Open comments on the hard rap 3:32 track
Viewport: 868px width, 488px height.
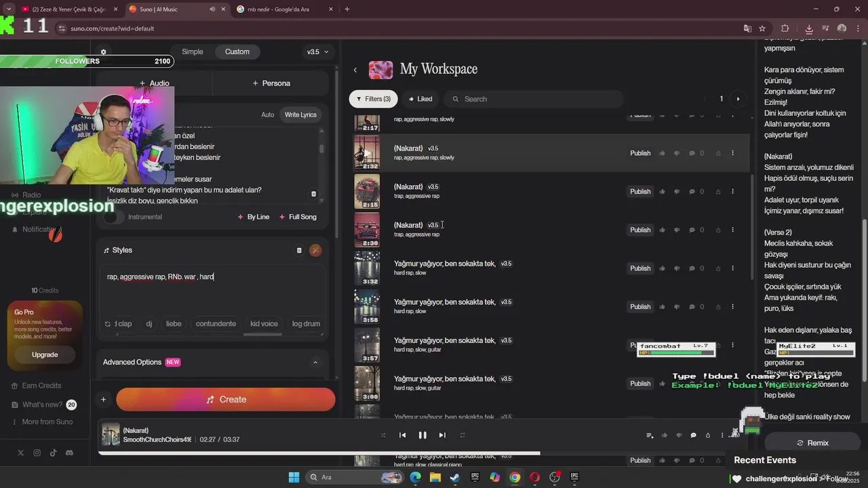[692, 268]
